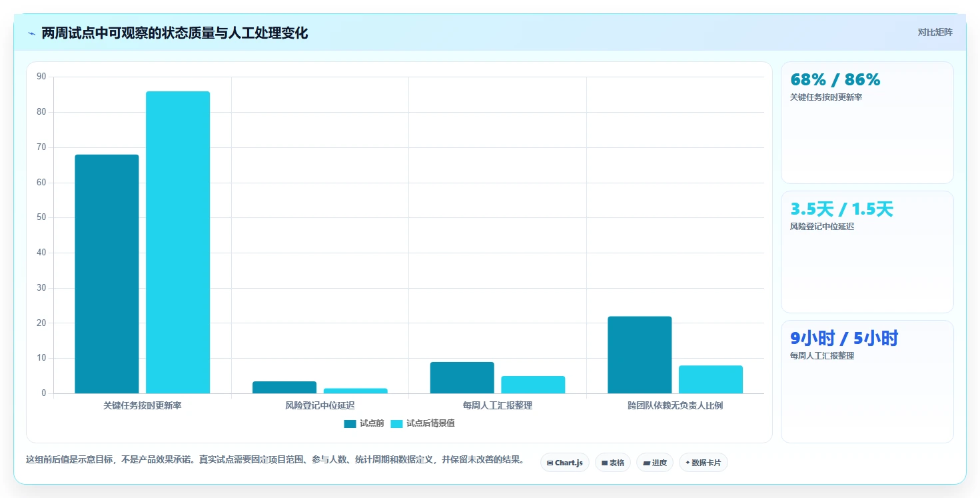
Task: Click the 进度 chip
Action: pos(655,463)
